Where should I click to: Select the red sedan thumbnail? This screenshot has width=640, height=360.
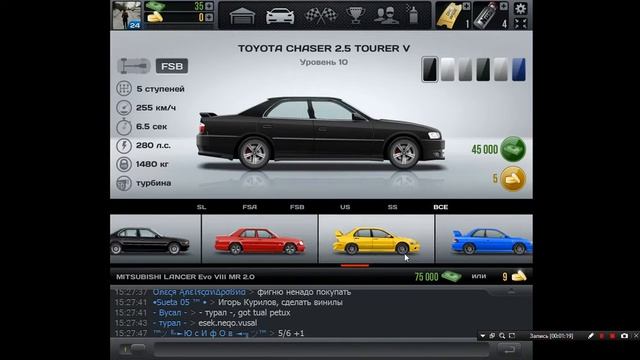(x=260, y=239)
